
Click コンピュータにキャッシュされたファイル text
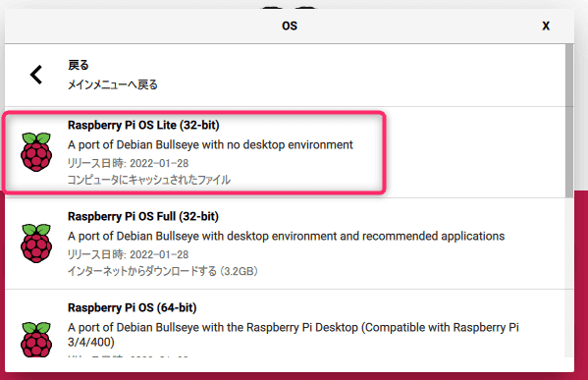pos(149,180)
